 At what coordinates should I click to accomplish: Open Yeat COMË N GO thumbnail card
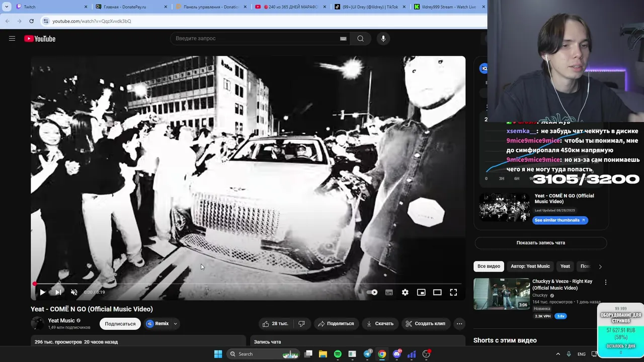coord(504,208)
